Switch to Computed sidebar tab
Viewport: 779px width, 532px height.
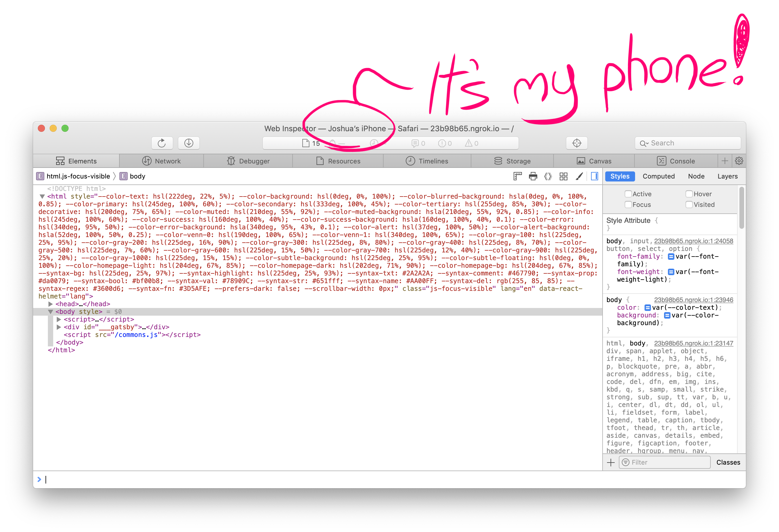(x=659, y=176)
